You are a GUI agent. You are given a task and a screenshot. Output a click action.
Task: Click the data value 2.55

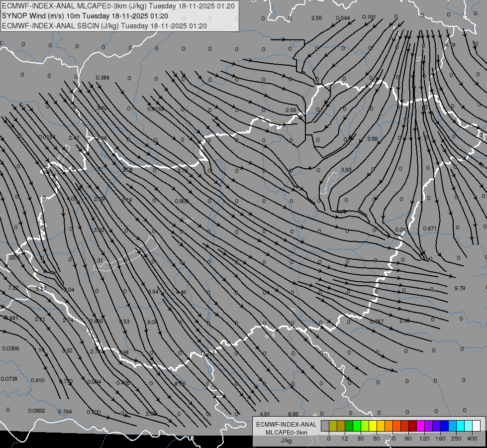point(316,18)
